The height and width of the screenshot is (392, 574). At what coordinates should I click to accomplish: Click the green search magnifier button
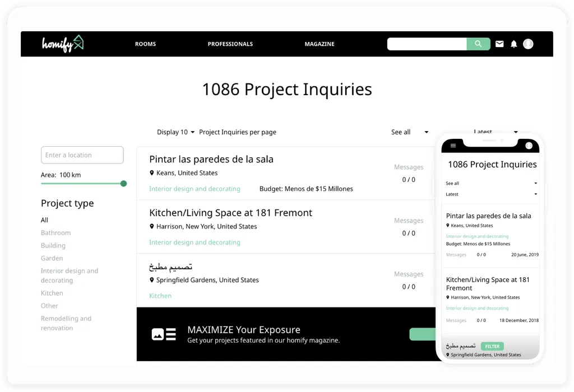click(478, 44)
